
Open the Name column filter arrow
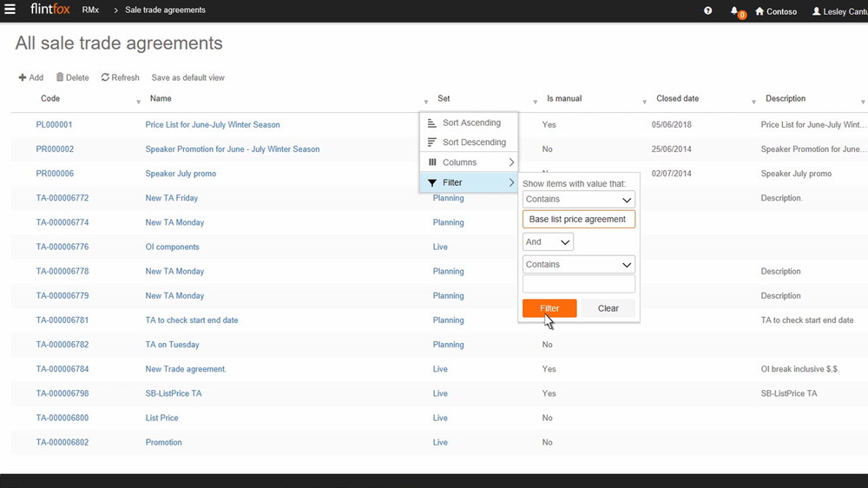(x=425, y=102)
